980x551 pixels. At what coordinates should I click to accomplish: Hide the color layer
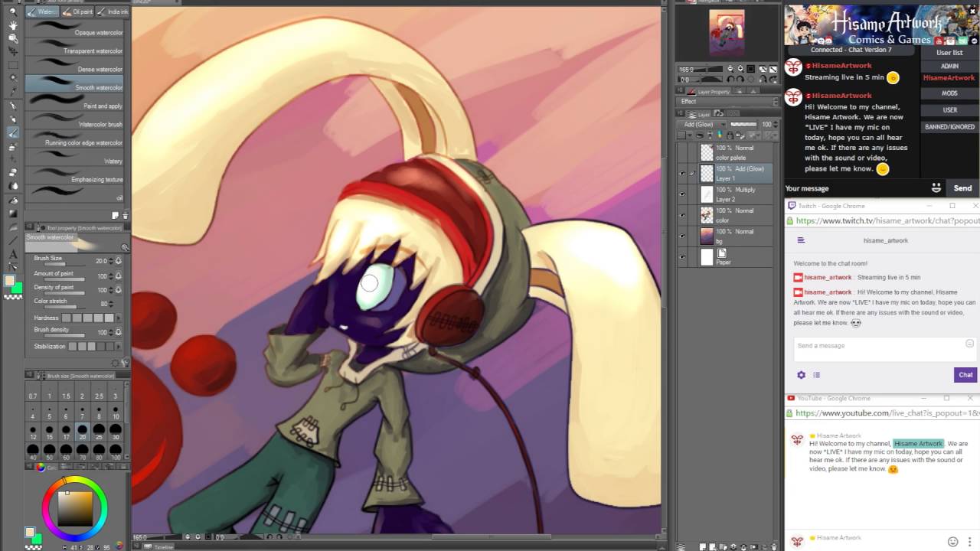tap(682, 215)
